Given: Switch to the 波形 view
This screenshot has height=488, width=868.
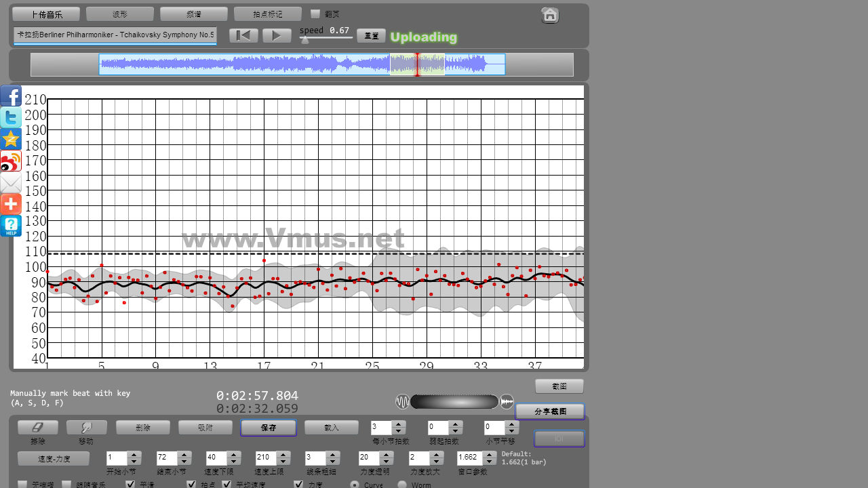Looking at the screenshot, I should click(120, 14).
